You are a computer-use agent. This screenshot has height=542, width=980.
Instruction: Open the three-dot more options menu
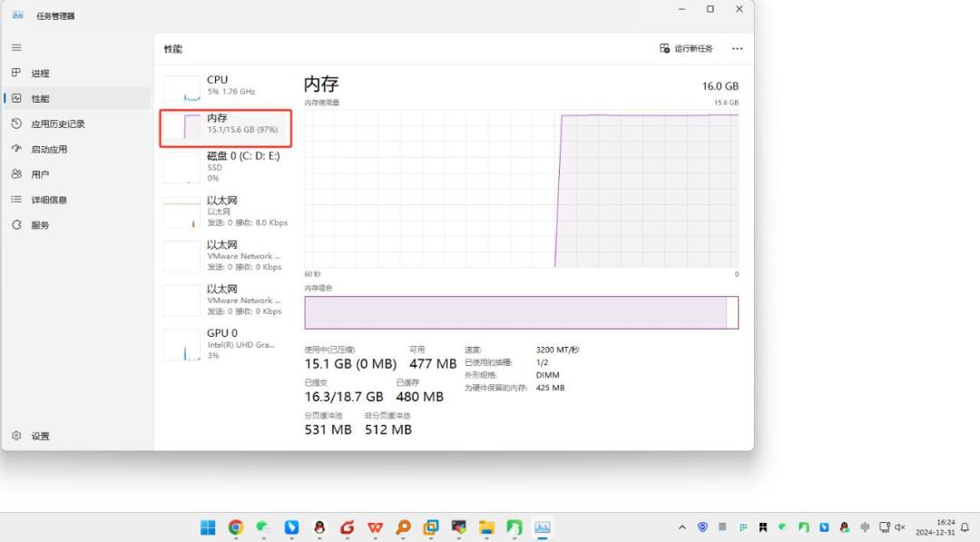click(x=738, y=48)
